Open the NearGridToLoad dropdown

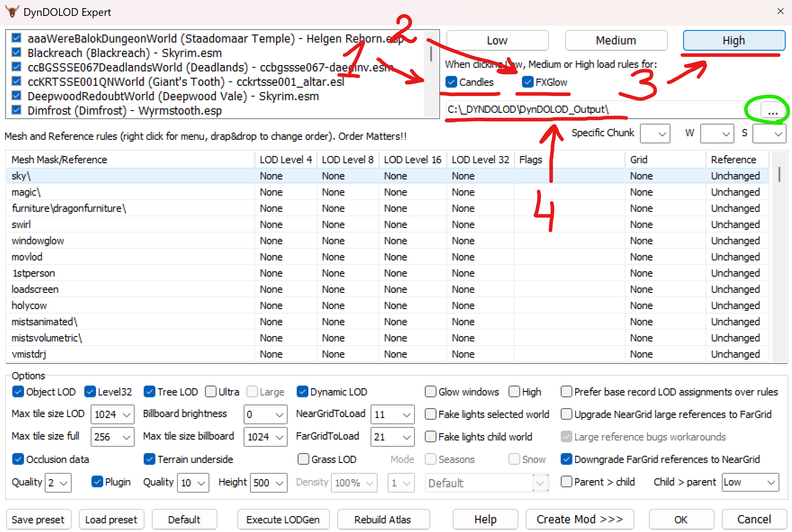tap(392, 414)
